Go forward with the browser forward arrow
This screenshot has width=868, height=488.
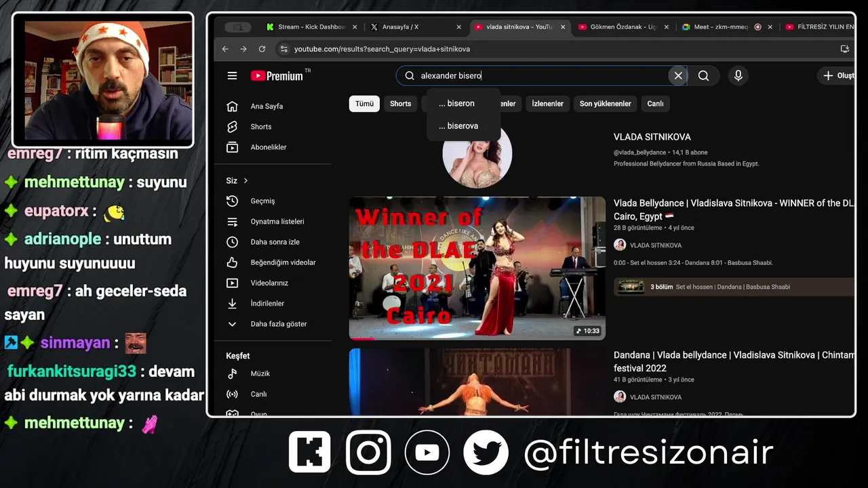click(243, 49)
